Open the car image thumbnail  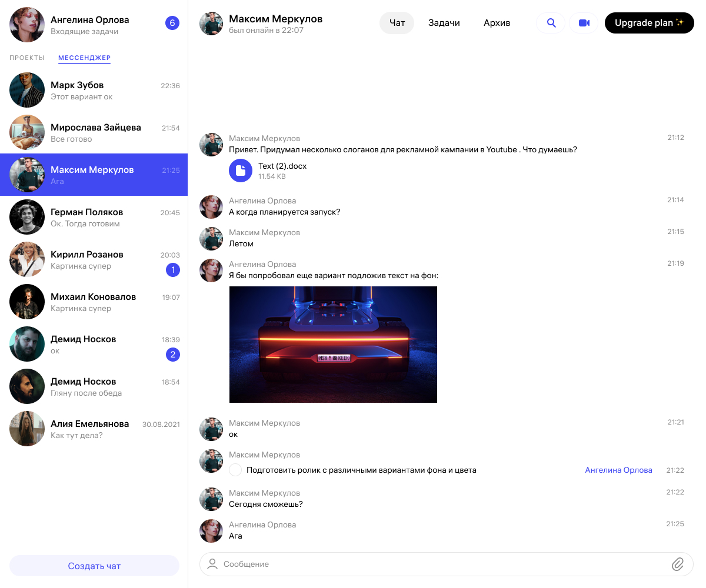point(333,345)
